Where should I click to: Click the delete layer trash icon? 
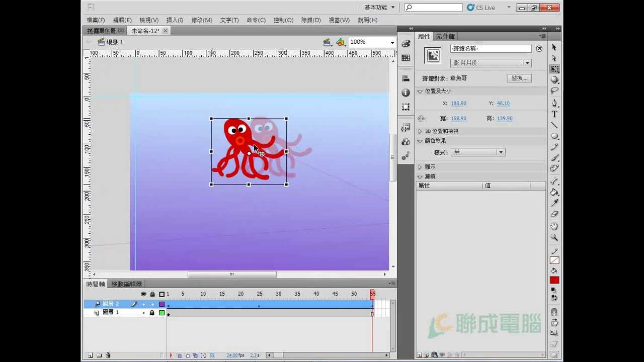(108, 355)
